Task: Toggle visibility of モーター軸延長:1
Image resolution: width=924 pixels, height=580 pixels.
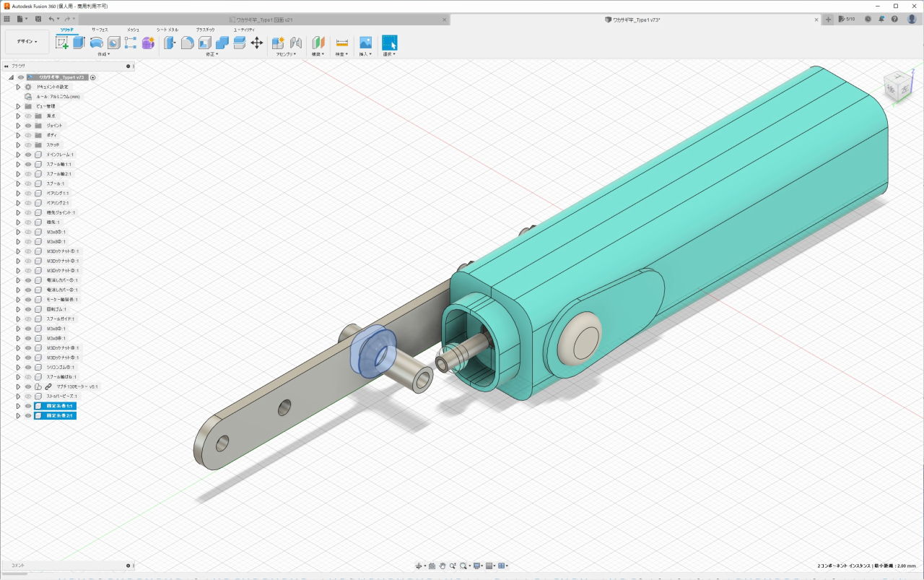Action: (28, 299)
